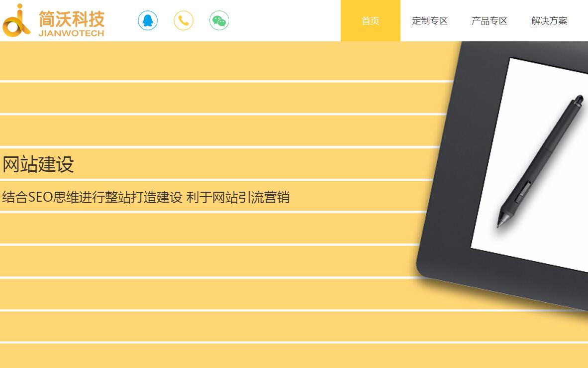Open the 定制专区 menu item
Viewport: 588px width, 368px height.
(x=430, y=20)
